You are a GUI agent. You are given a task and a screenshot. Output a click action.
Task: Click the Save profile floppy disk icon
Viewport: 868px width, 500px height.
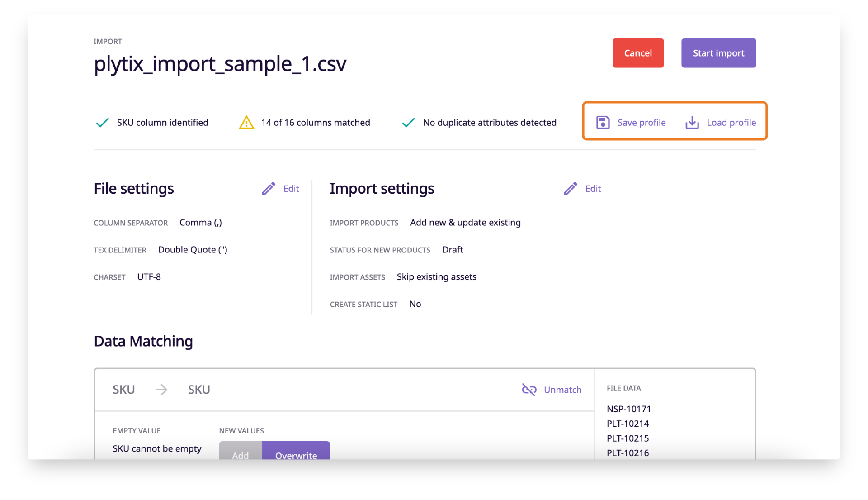click(x=603, y=123)
